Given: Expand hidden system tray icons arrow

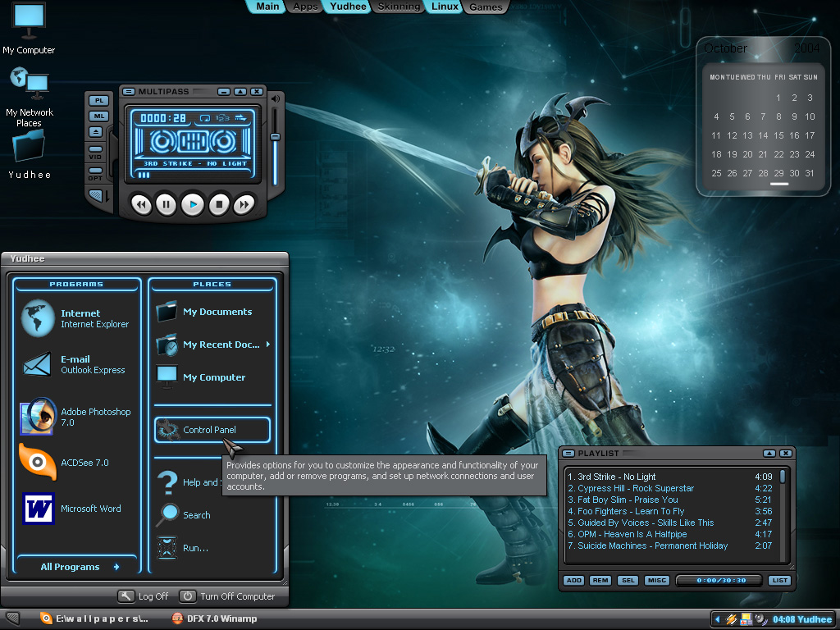Looking at the screenshot, I should click(x=719, y=619).
